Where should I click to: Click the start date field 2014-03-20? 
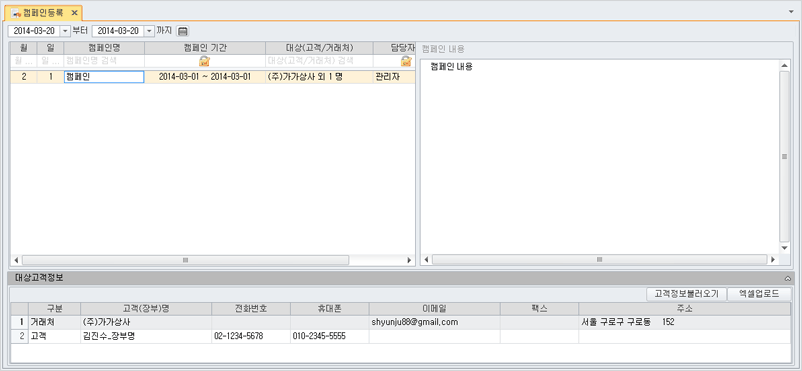pos(34,31)
